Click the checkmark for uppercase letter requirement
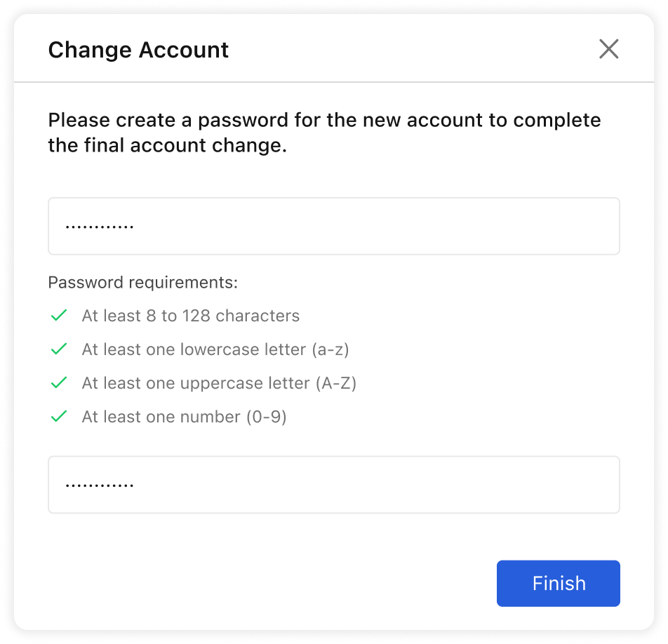Screen dimensions: 668x644 59,383
